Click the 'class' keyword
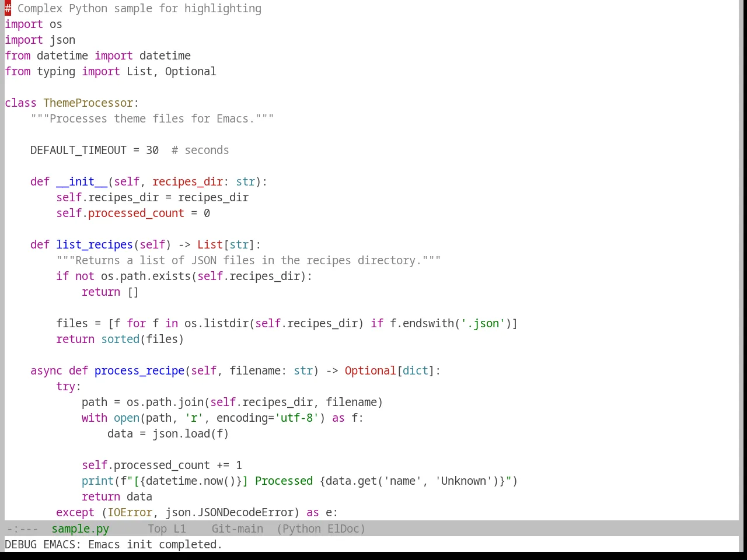 (x=20, y=103)
